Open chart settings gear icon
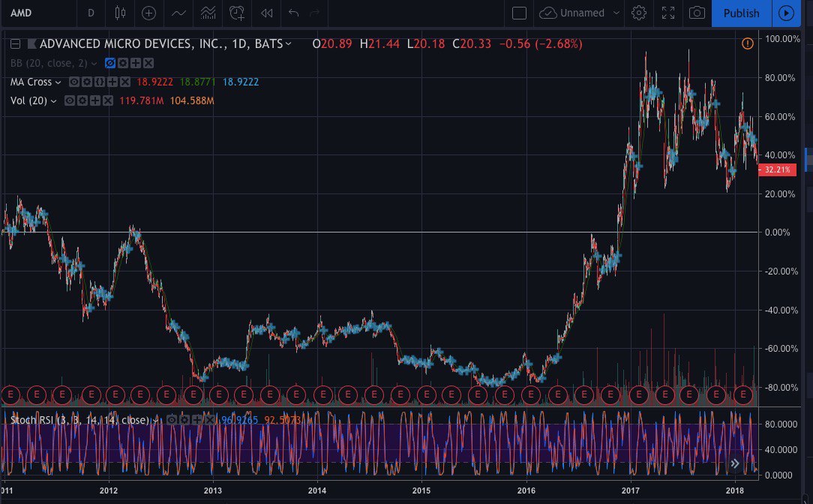 639,13
